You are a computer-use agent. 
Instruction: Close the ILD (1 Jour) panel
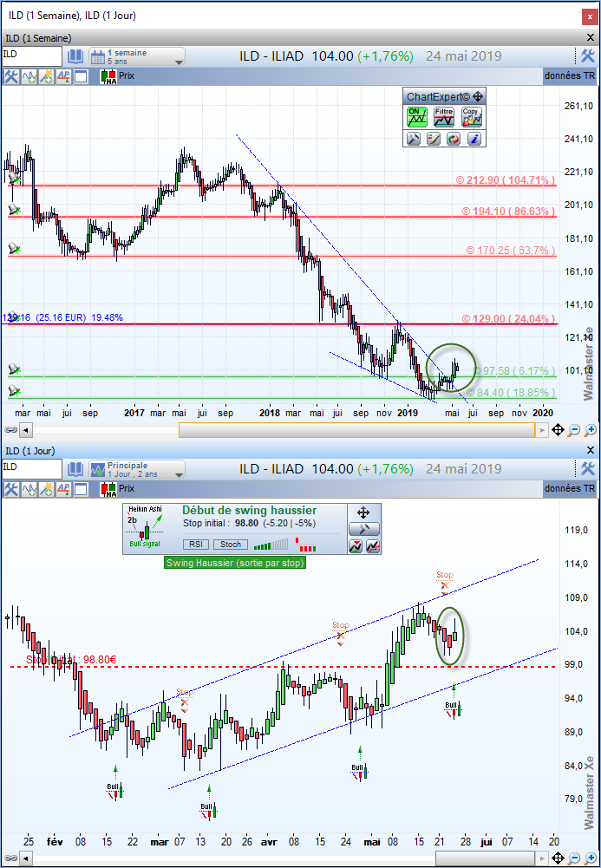[x=590, y=451]
